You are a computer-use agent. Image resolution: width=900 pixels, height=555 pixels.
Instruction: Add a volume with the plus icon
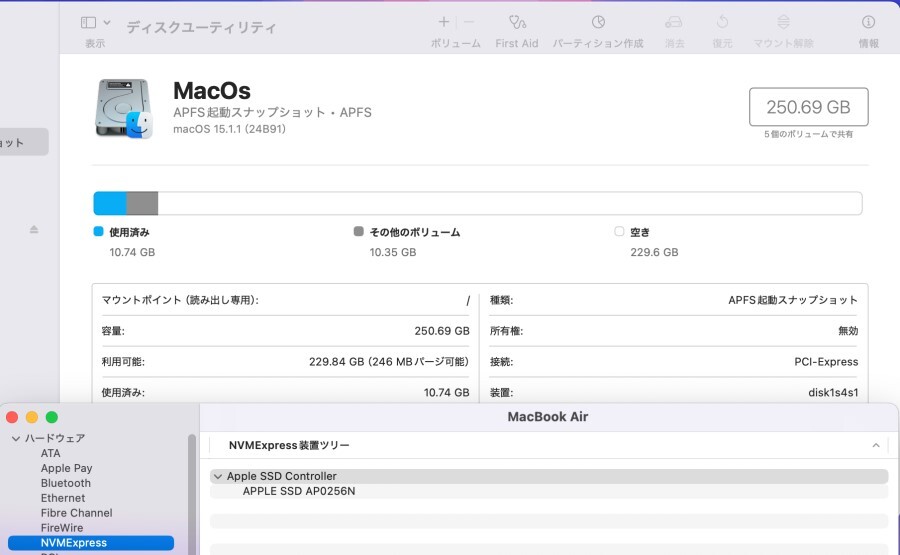coord(444,22)
